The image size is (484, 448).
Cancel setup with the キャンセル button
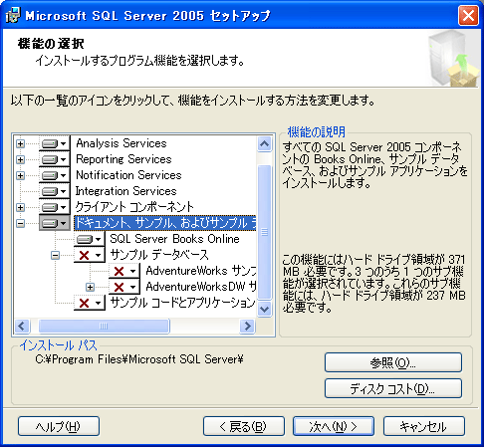424,426
